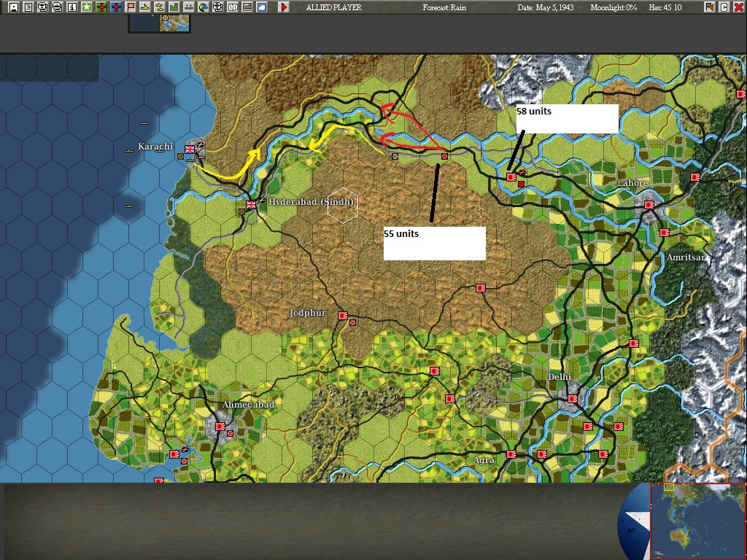747x560 pixels.
Task: Select the Japanese base marker at Lahore
Action: 649,205
